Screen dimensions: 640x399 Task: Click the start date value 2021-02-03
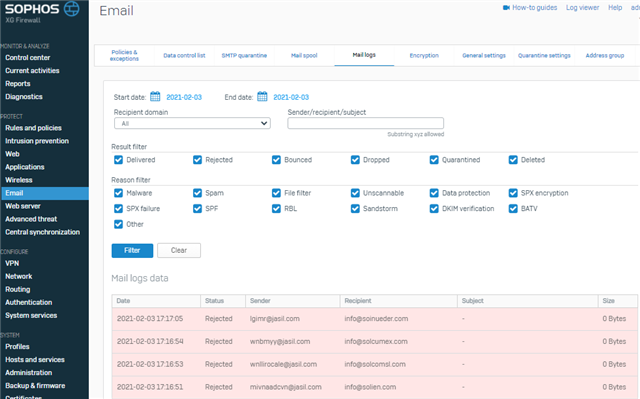coord(184,97)
